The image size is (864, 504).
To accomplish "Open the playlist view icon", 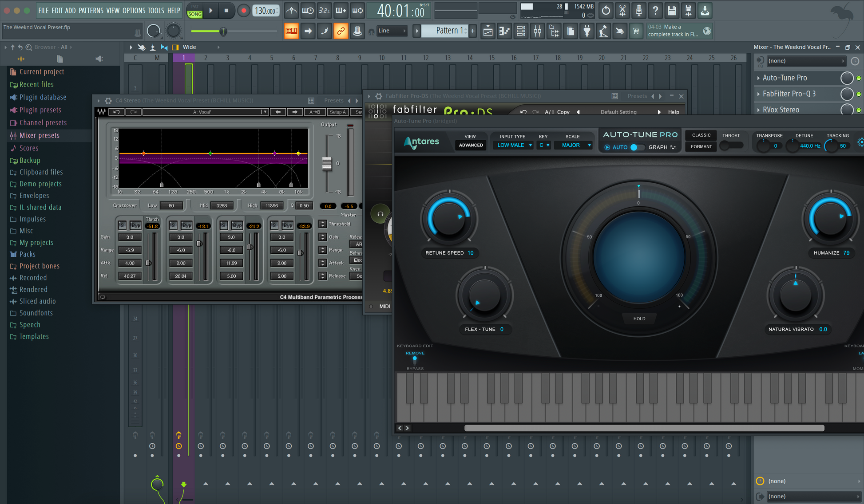I will click(x=488, y=31).
